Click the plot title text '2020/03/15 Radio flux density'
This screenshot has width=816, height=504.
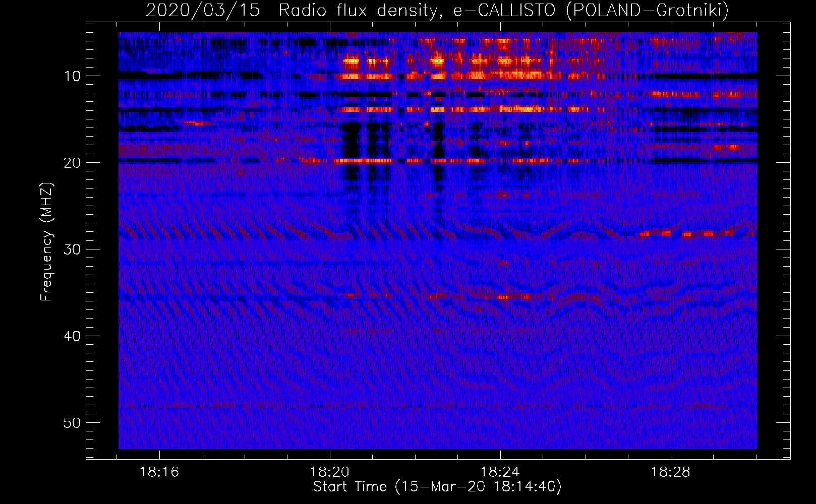[292, 10]
